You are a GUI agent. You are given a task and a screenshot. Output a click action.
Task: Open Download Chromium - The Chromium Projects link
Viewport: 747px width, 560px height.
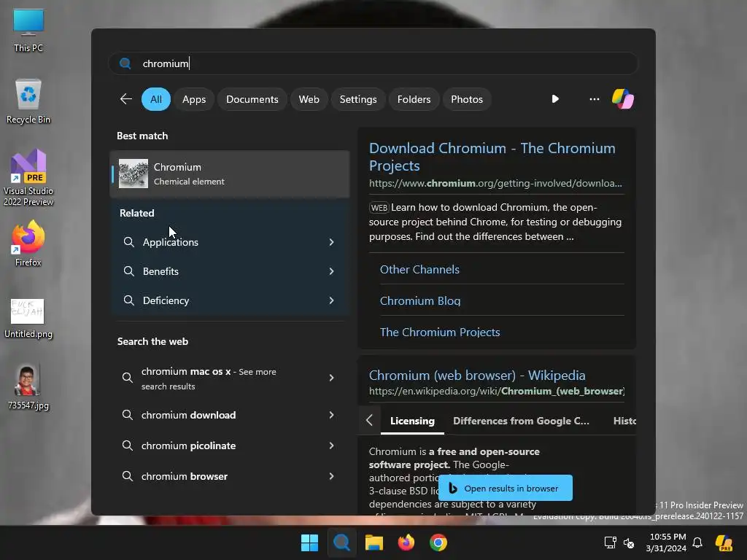click(x=492, y=157)
